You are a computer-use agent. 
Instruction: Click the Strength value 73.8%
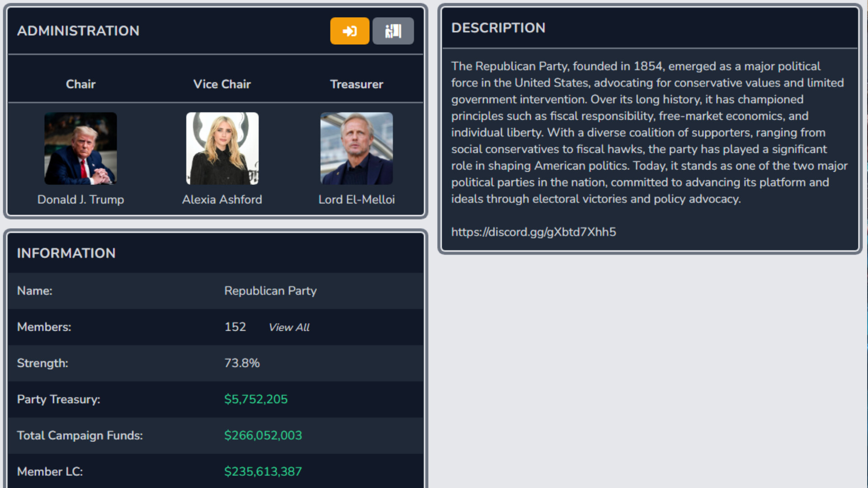[242, 363]
